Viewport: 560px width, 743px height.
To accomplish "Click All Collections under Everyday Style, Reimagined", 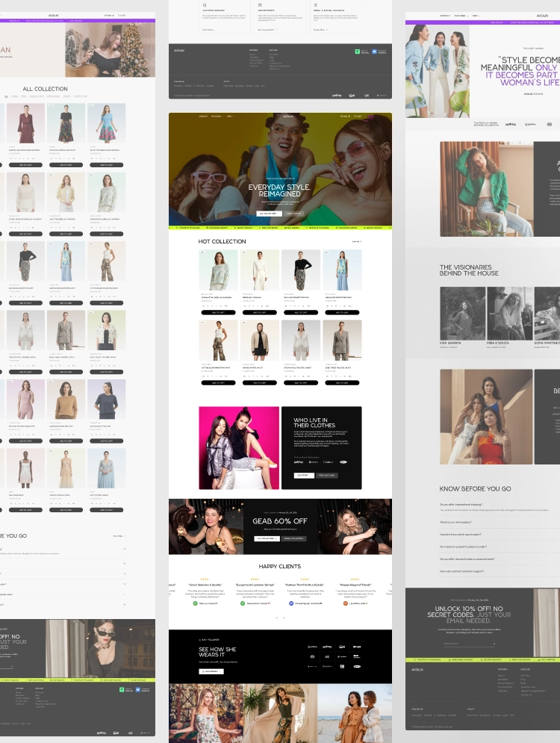I will pos(269,214).
